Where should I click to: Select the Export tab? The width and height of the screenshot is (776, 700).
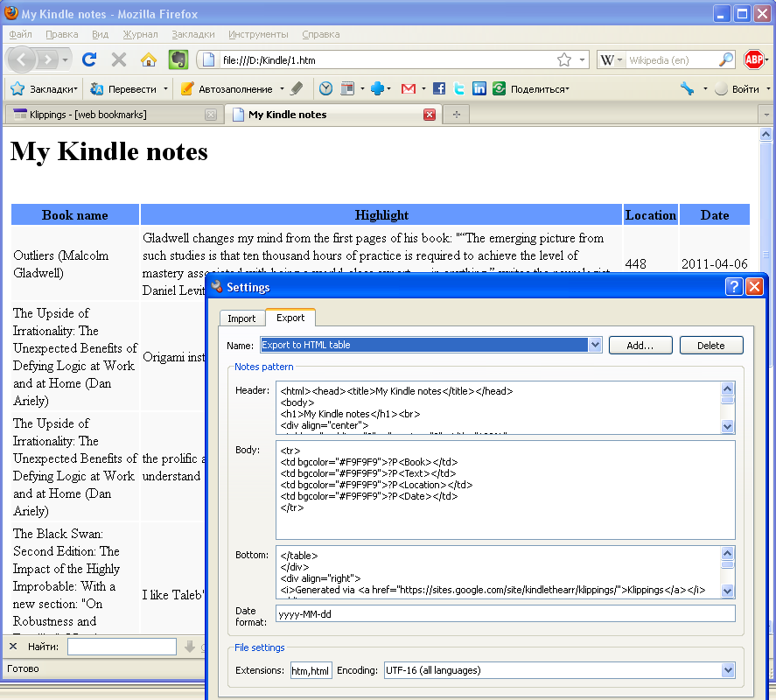pos(290,318)
